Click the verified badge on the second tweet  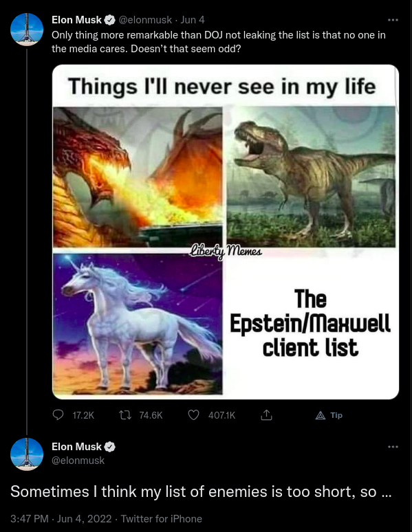pos(110,447)
